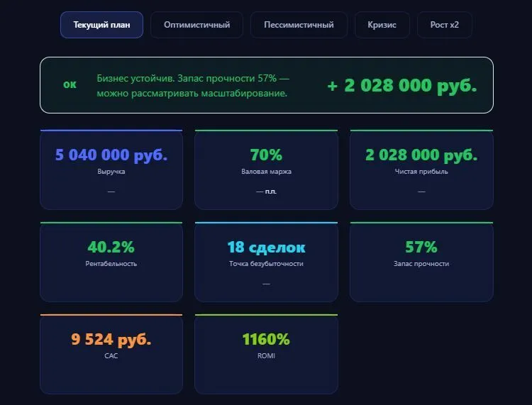532x405 pixels.
Task: Click the 'Валовая маржа' label
Action: coord(266,172)
